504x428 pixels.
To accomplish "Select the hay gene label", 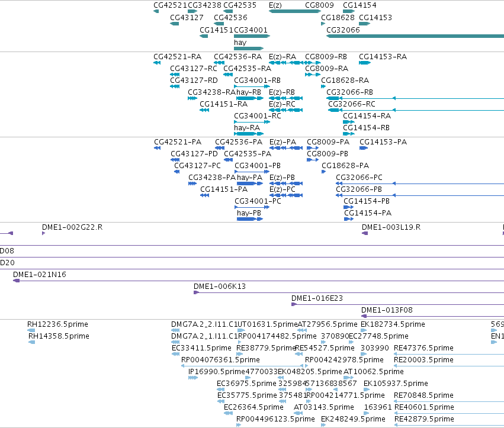I will (240, 43).
